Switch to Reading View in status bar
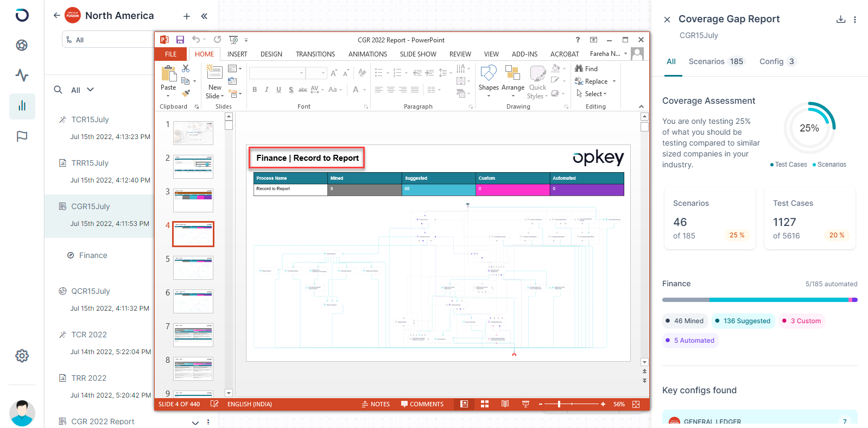 point(505,404)
